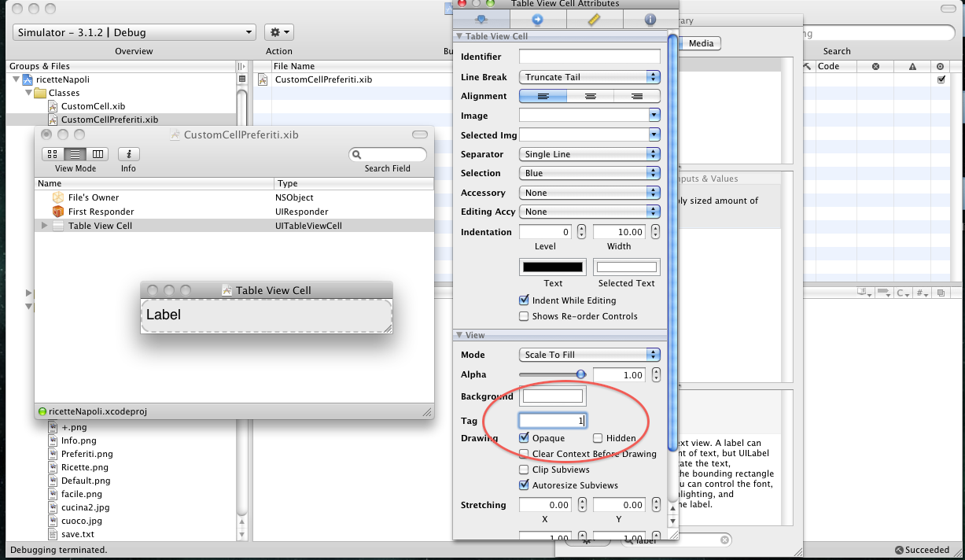This screenshot has height=560, width=965.
Task: Click the Identifier text field
Action: tap(589, 57)
